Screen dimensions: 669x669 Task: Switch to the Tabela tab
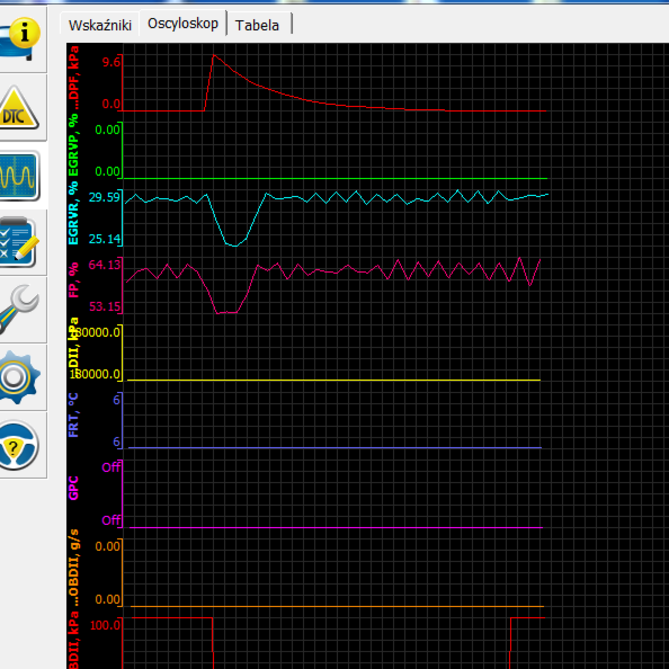pos(257,25)
